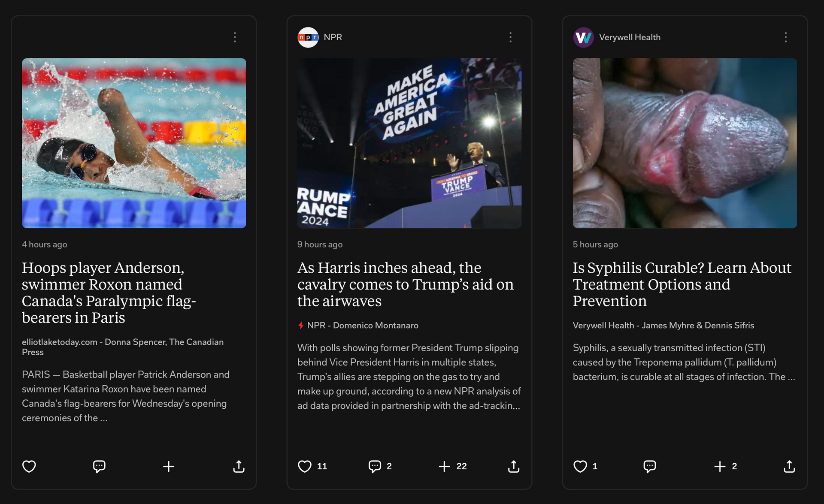
Task: Open headline 'Hoops player Anderson, swimmer Roxon'
Action: coord(109,293)
